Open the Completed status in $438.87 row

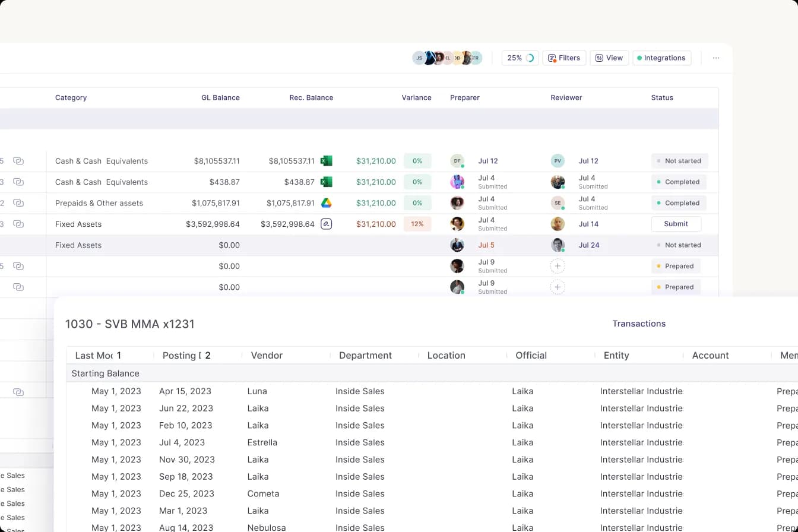click(679, 182)
